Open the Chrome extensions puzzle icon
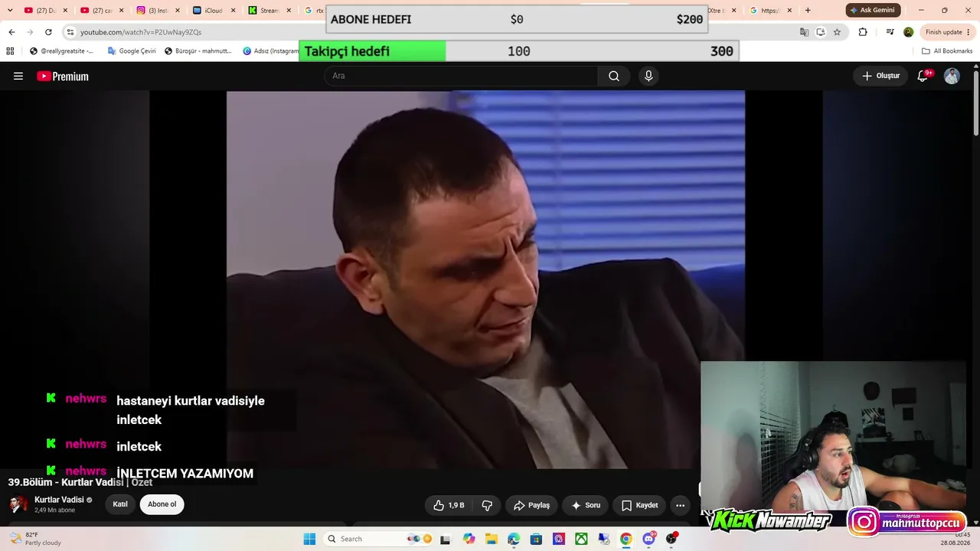 tap(863, 32)
